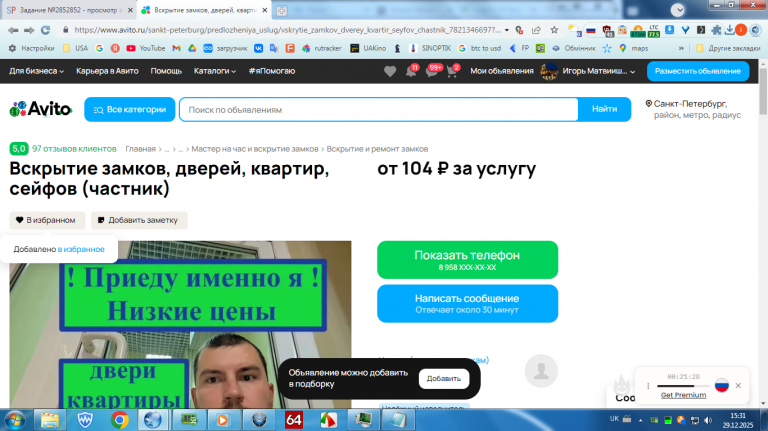
Task: Click the Найти search button
Action: pyautogui.click(x=604, y=109)
